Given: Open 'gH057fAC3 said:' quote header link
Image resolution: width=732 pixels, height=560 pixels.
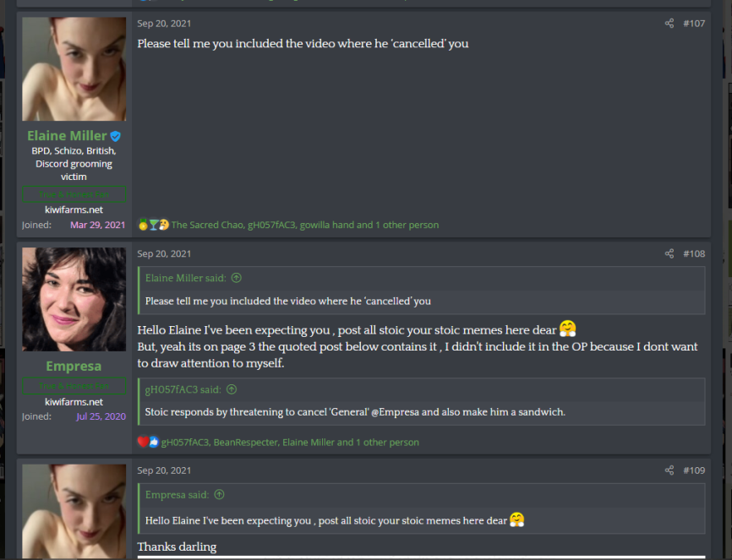Looking at the screenshot, I should (183, 389).
